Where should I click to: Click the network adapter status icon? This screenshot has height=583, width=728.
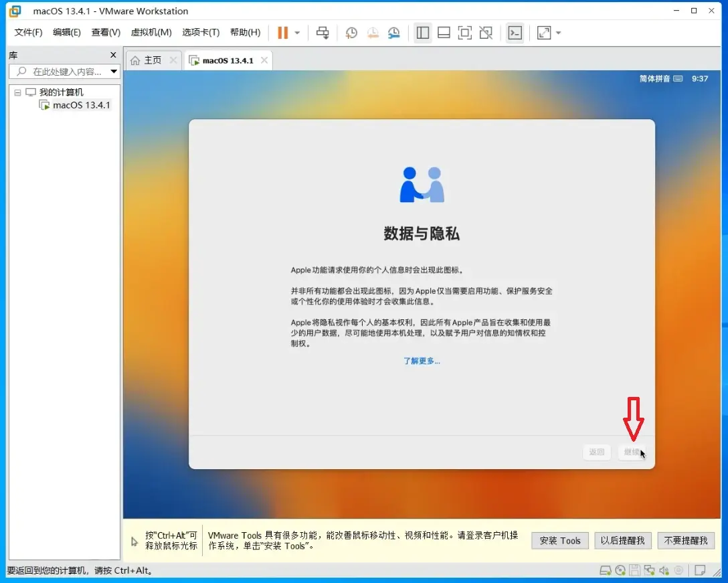649,570
